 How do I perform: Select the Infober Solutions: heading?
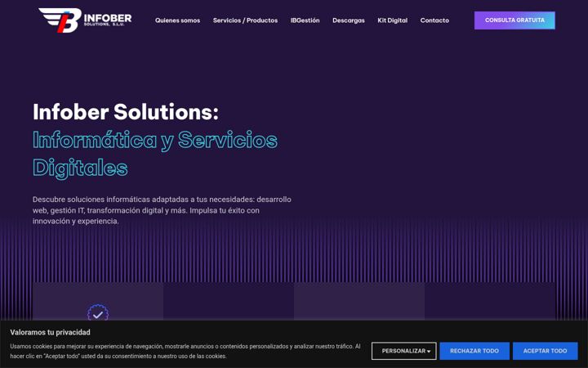pos(126,112)
